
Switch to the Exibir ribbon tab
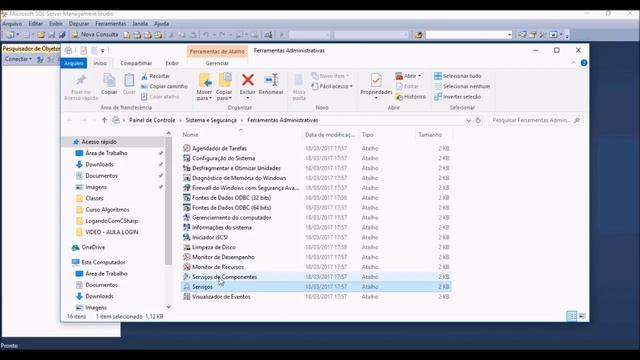(x=172, y=63)
